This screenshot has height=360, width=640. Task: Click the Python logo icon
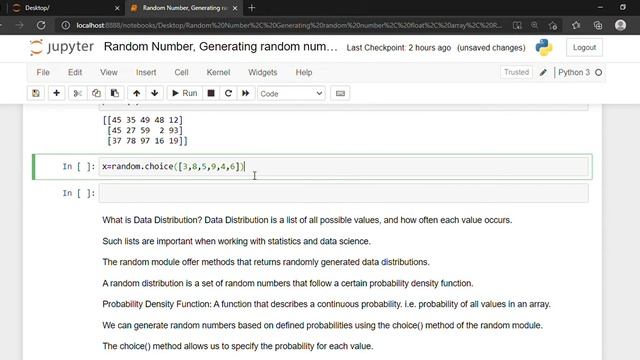tap(544, 47)
